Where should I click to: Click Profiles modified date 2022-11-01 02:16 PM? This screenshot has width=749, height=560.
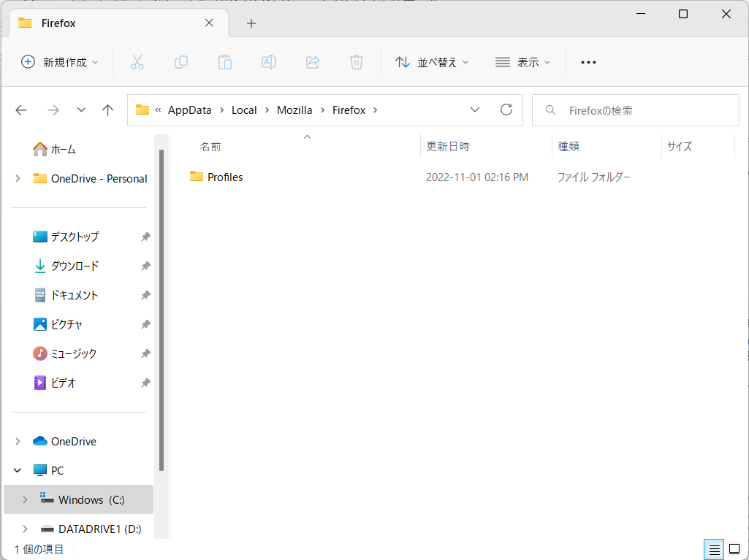[x=476, y=177]
